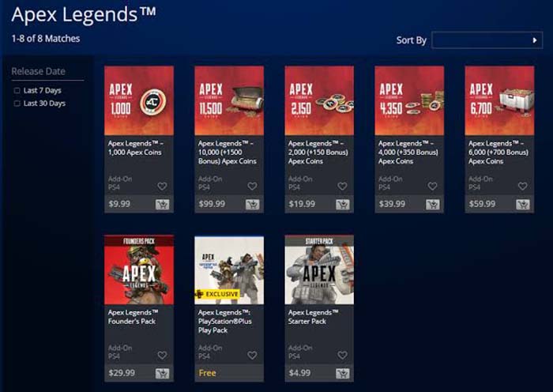Select the 11,500 coins thumbnail image
553x392 pixels.
229,100
